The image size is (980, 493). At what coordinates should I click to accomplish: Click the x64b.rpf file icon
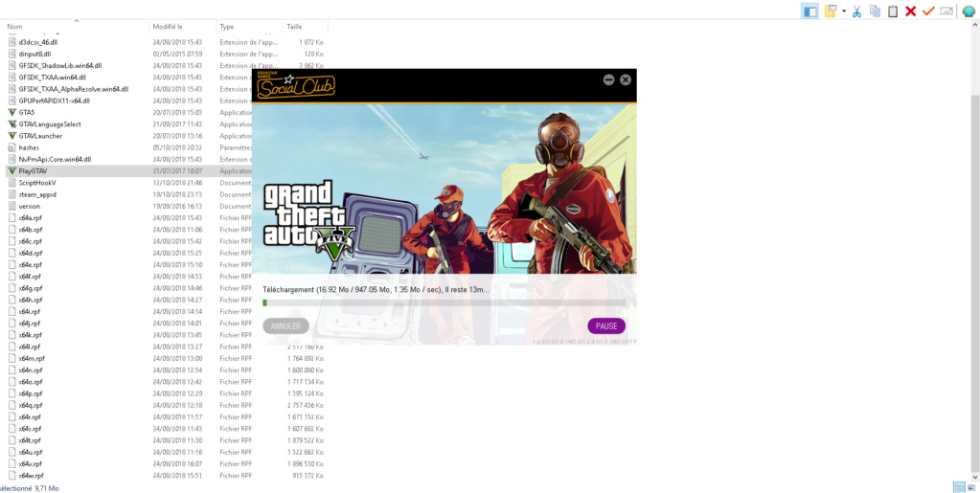[11, 230]
